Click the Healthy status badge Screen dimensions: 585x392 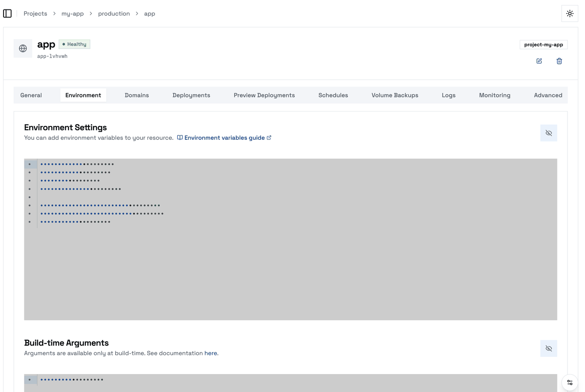(x=74, y=44)
